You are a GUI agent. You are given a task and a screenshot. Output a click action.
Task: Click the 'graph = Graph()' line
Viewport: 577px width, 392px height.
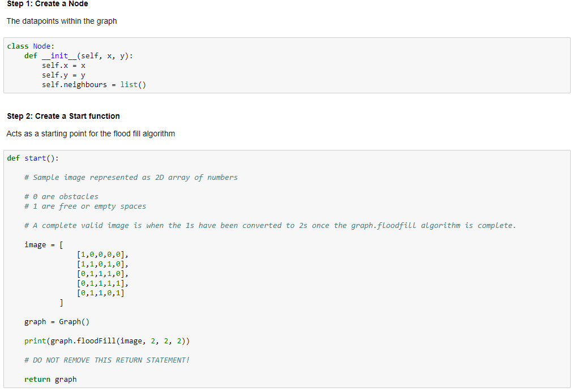point(57,322)
